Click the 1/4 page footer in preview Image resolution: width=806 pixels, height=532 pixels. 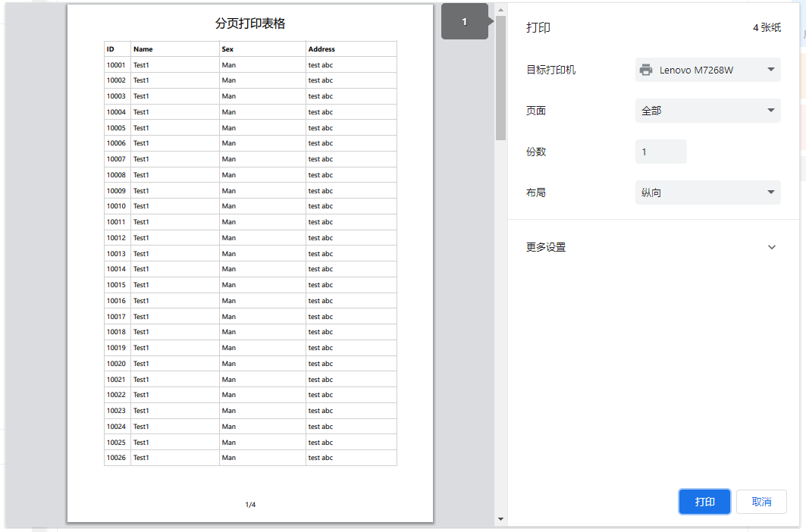pyautogui.click(x=250, y=505)
